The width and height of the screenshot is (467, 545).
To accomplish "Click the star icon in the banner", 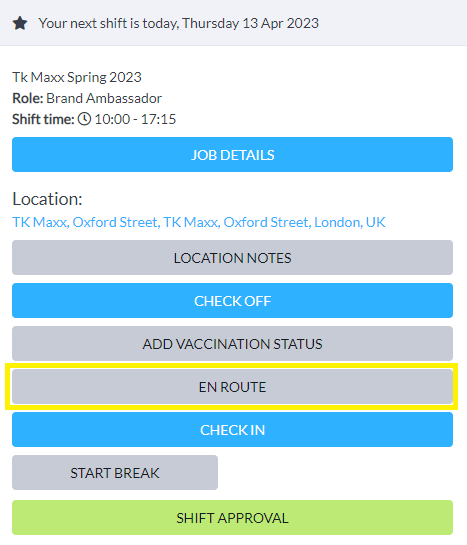I will [x=20, y=24].
